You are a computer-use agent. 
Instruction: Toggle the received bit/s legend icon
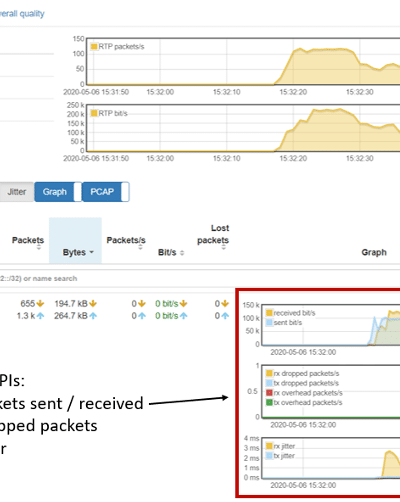coord(269,313)
